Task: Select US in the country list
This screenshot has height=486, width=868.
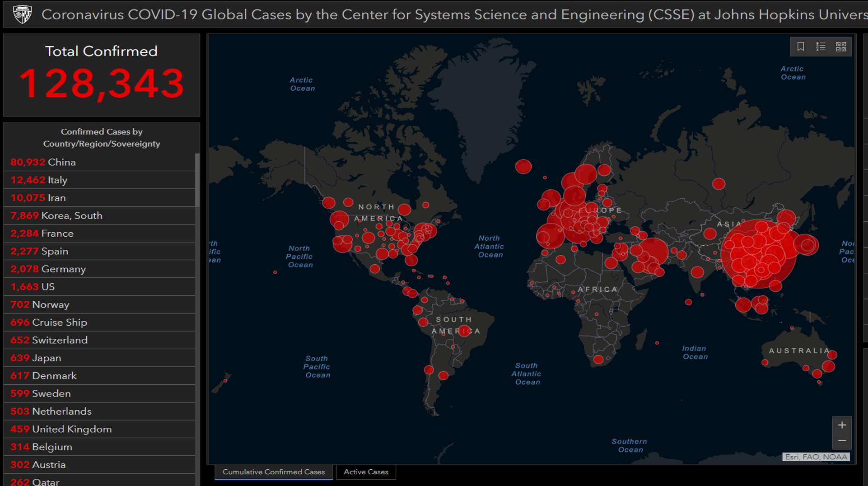Action: coord(99,287)
